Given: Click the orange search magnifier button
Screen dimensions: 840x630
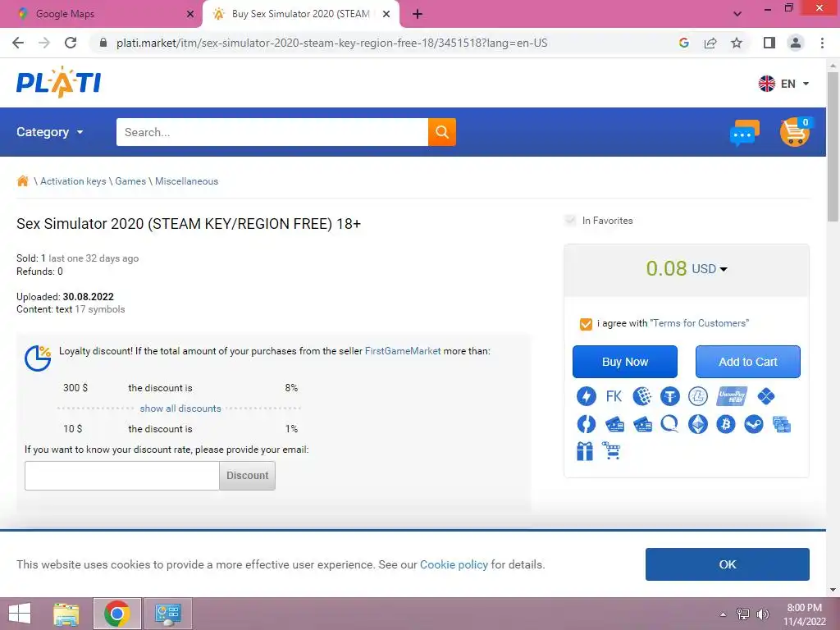Looking at the screenshot, I should point(442,132).
